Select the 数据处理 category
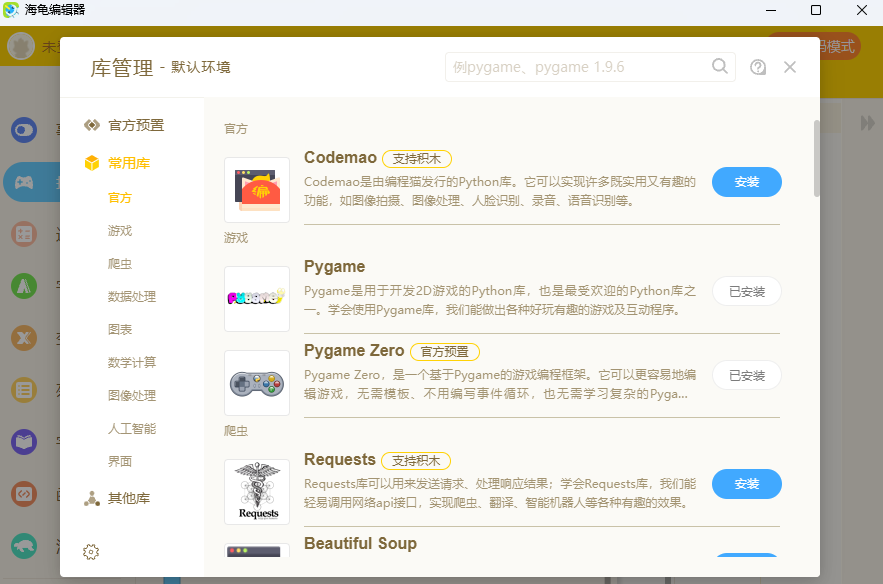The height and width of the screenshot is (584, 883). [132, 297]
